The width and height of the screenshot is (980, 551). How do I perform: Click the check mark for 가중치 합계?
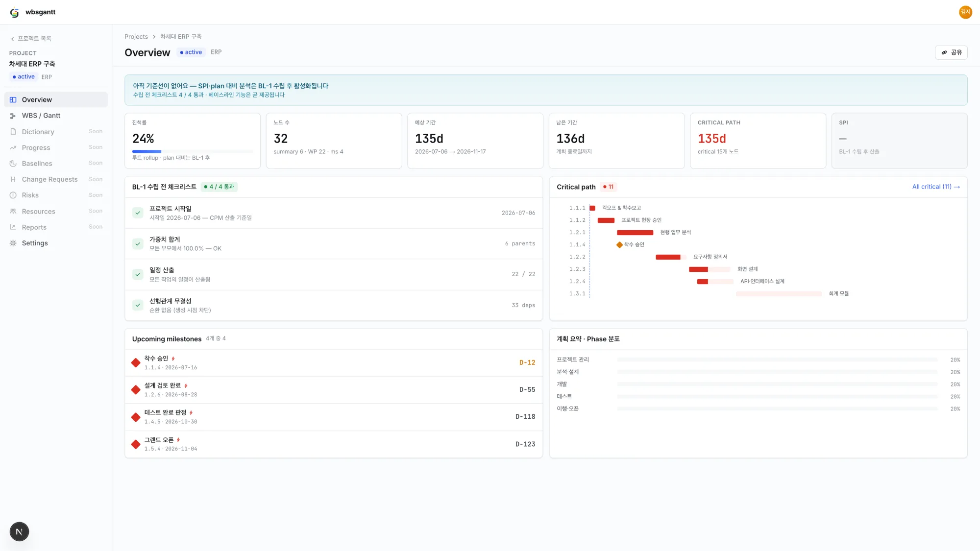[138, 244]
